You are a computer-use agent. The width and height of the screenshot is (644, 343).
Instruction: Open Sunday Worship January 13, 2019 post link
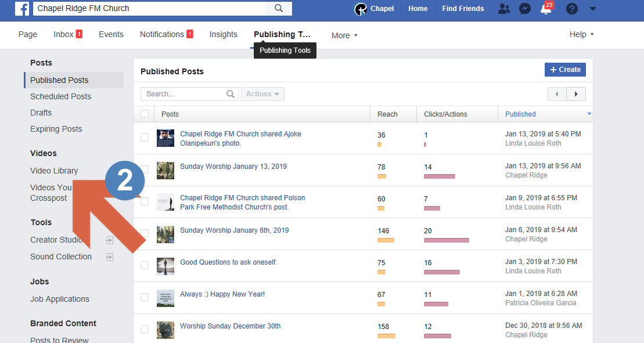point(233,167)
